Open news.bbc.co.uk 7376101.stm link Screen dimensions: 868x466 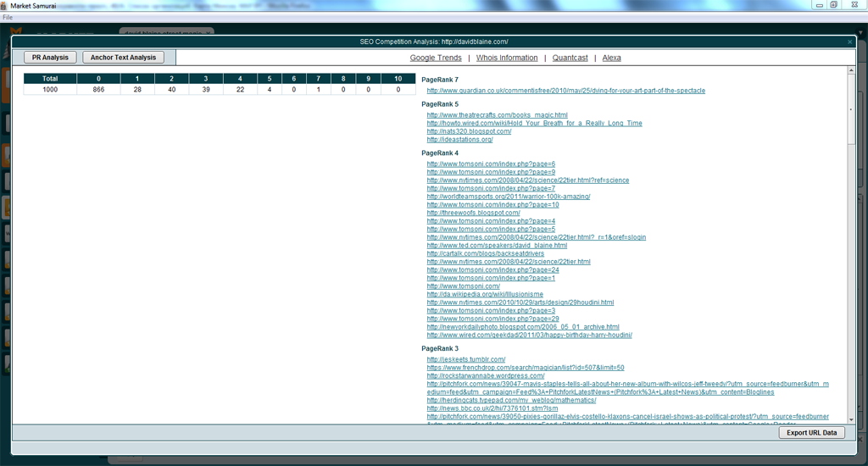492,408
